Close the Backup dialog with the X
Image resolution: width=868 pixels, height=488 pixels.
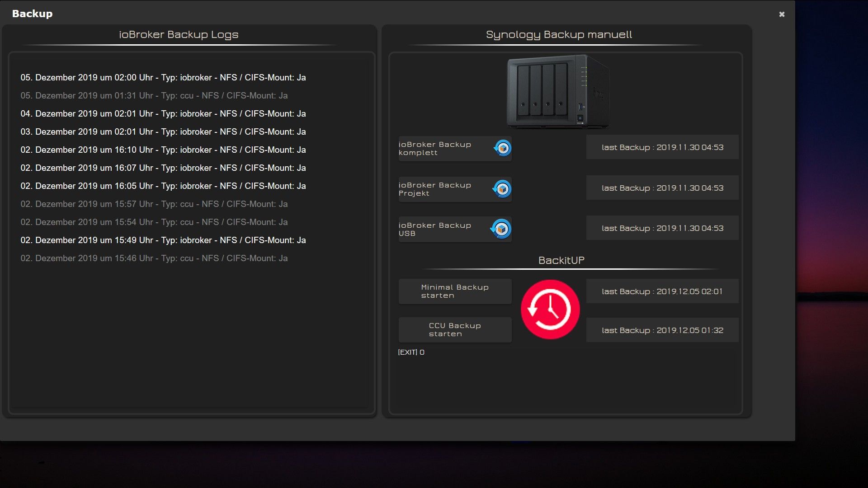coord(782,14)
